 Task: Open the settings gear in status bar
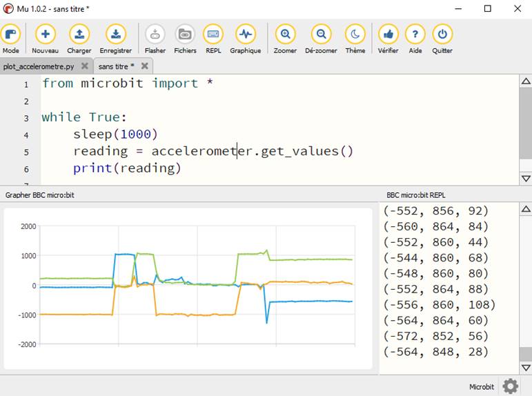(511, 386)
